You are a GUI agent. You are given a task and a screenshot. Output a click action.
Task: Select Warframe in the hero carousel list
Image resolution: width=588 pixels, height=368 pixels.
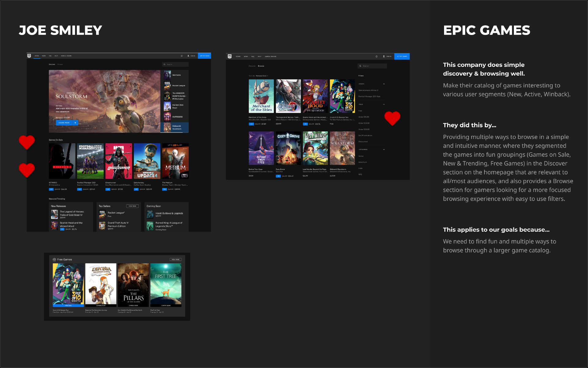pos(174,75)
